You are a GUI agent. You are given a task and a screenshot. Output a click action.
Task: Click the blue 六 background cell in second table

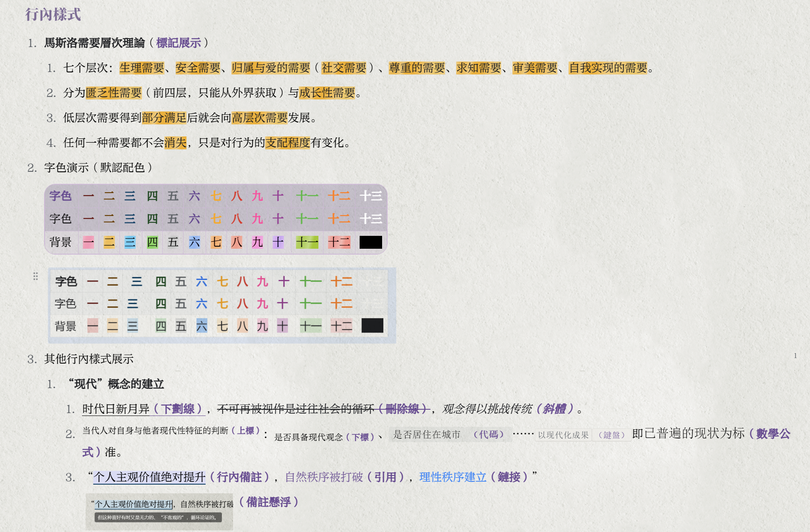coord(201,326)
